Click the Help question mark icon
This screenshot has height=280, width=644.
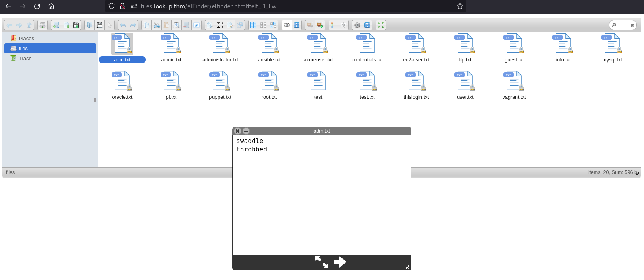(x=367, y=25)
